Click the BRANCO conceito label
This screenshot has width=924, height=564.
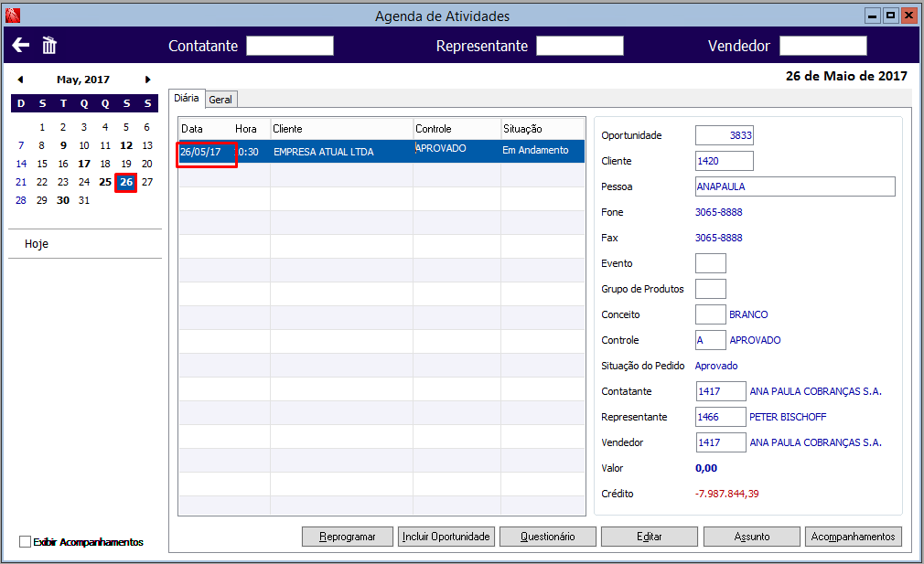pos(748,314)
